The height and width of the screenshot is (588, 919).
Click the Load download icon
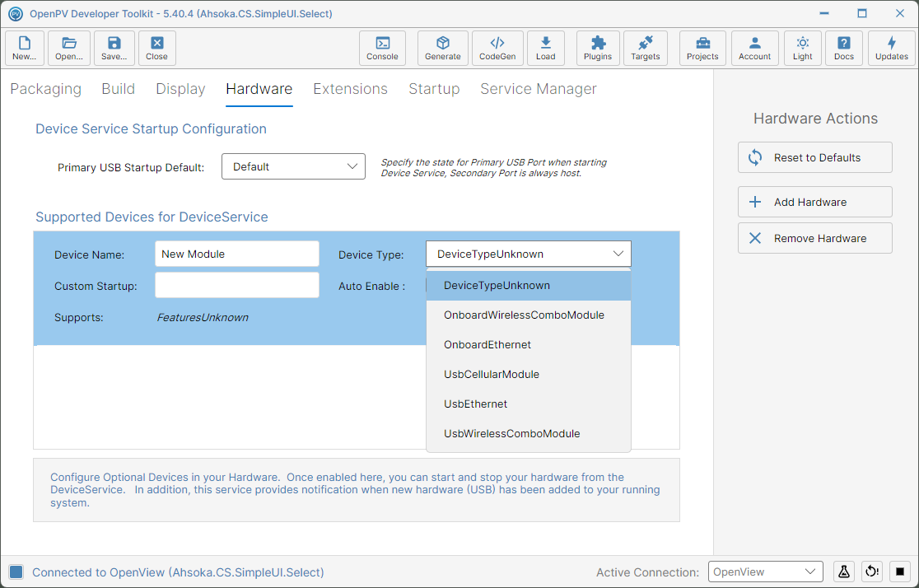[546, 48]
